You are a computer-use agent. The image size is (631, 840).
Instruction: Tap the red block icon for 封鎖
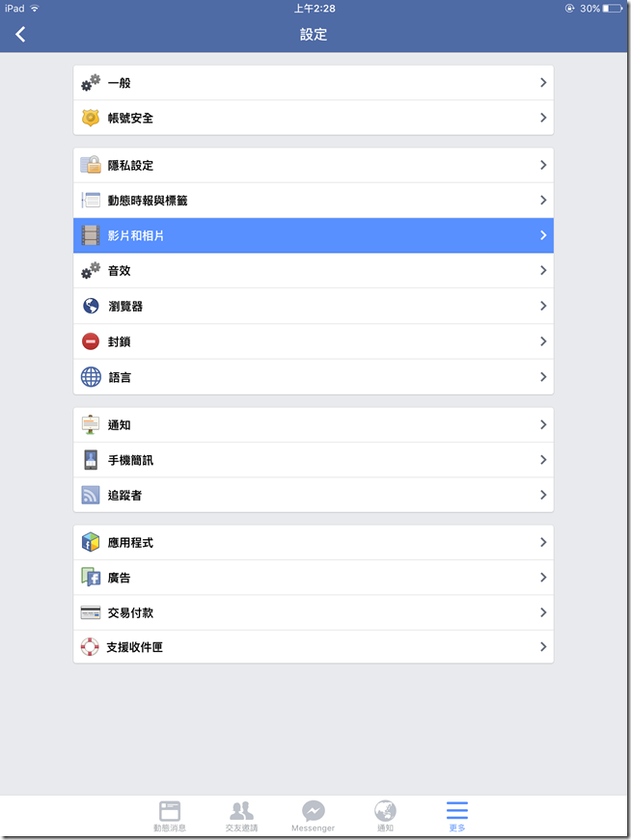point(91,341)
